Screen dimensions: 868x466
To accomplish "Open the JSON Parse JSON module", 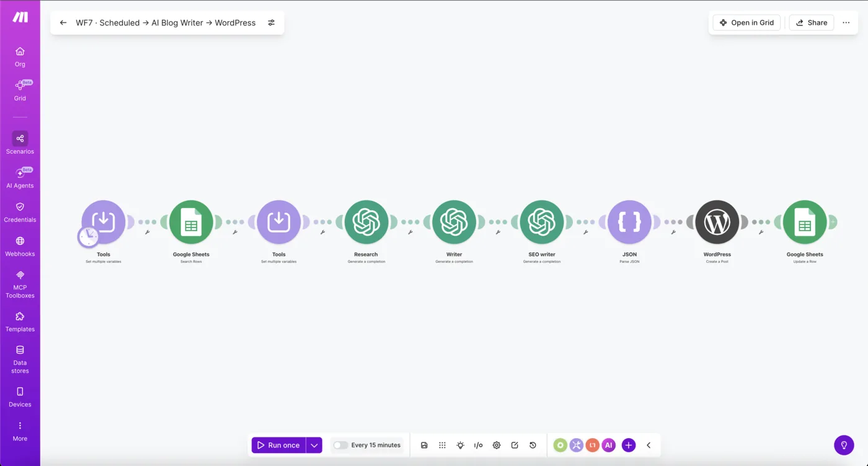I will 629,222.
